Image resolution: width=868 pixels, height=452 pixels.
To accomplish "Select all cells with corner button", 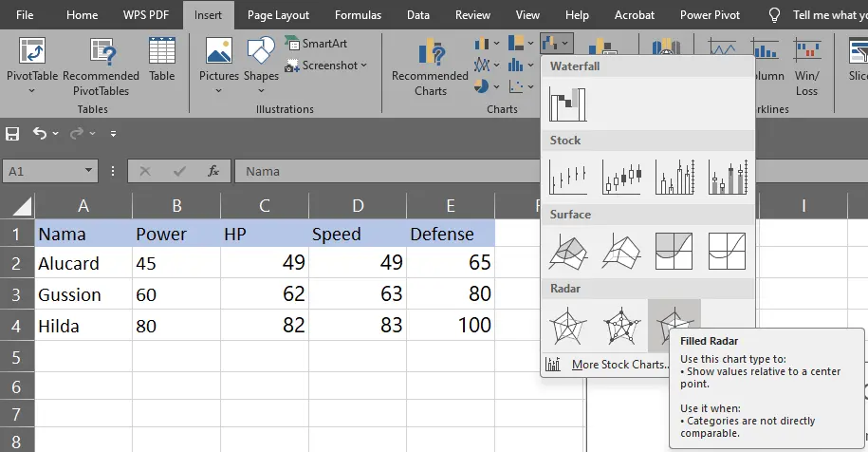I will [18, 206].
